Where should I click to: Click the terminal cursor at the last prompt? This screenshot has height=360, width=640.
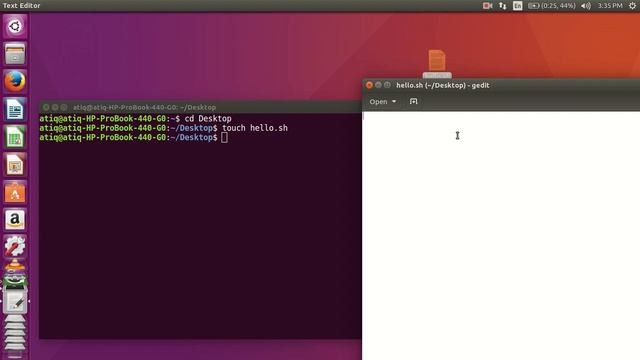click(x=224, y=138)
